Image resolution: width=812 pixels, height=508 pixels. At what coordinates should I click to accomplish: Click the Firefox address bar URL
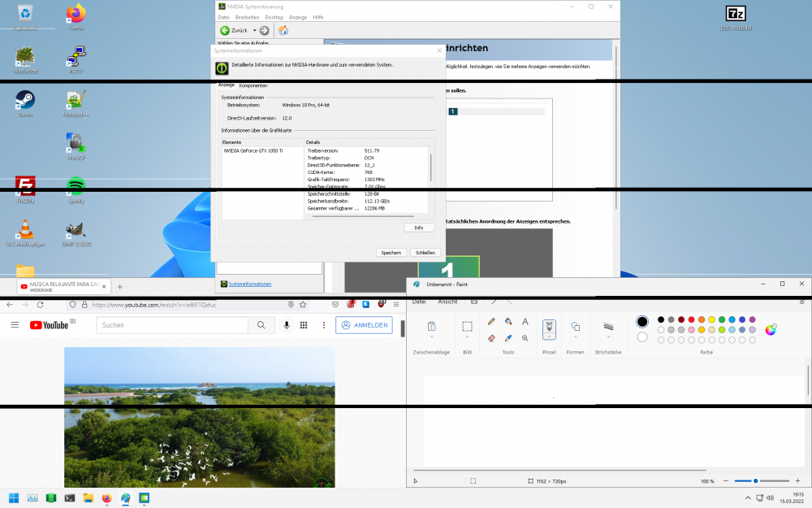(x=153, y=305)
